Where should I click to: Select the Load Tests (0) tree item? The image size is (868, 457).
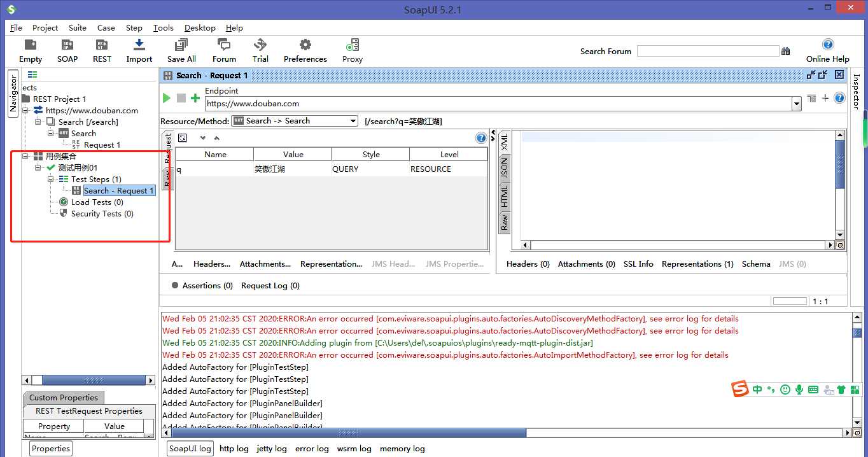tap(97, 202)
